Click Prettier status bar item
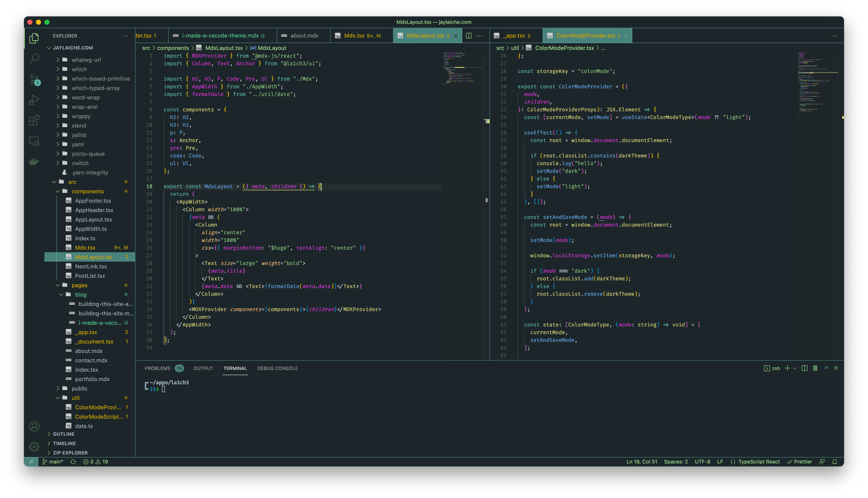The image size is (868, 498). point(799,461)
